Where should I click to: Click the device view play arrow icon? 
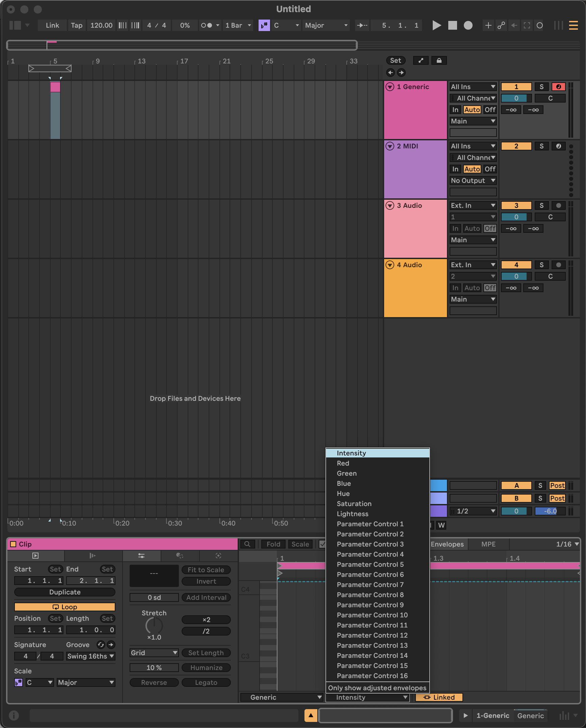tap(465, 715)
